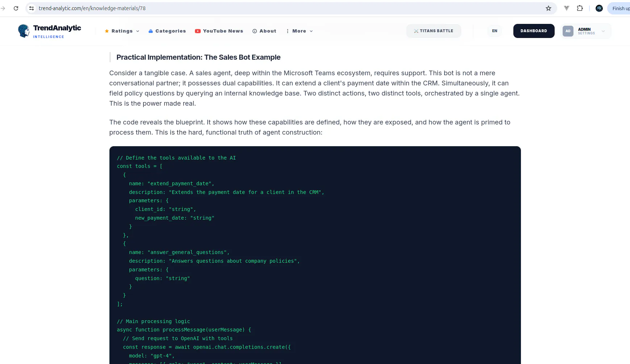
Task: Click the '// Send request to OpenAI with tools' comment
Action: pyautogui.click(x=178, y=338)
